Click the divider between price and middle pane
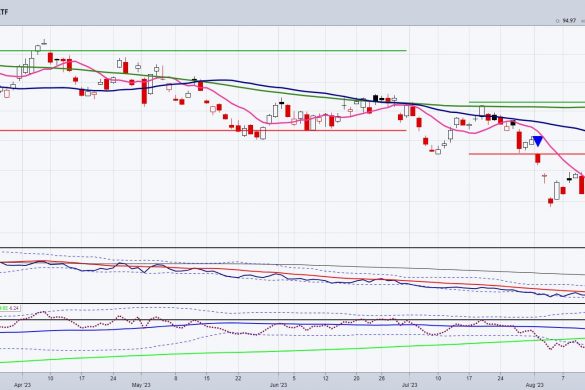Image resolution: width=585 pixels, height=390 pixels. 292,247
